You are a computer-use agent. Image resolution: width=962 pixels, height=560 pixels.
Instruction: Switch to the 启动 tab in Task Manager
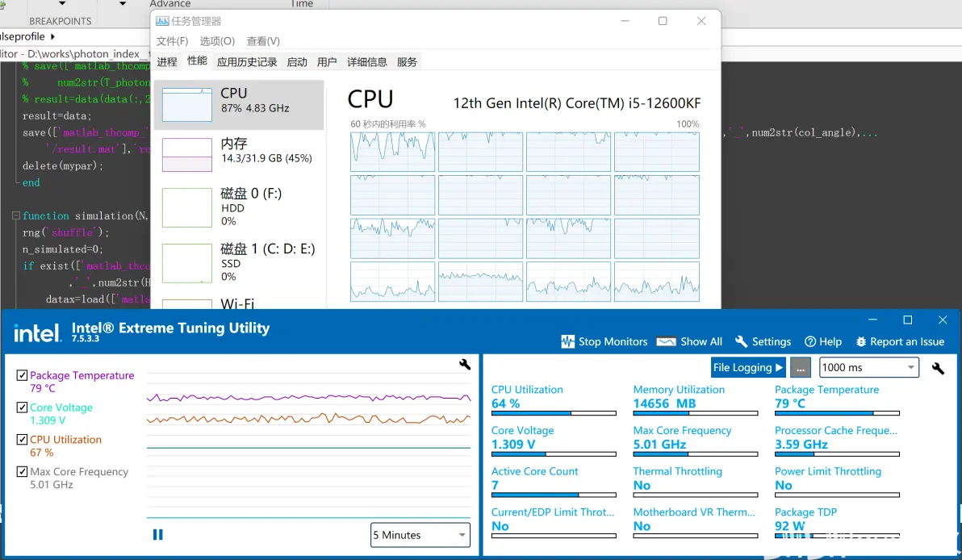[297, 62]
